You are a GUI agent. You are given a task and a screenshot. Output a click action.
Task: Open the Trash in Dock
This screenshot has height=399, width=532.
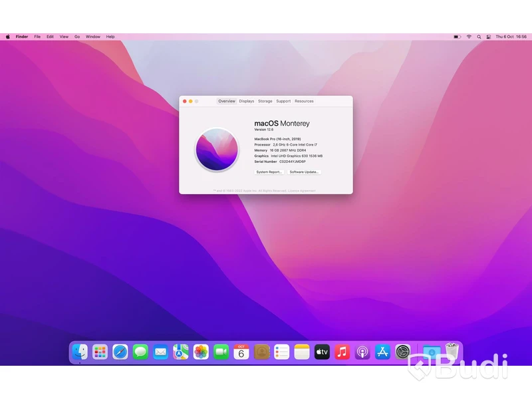[452, 352]
